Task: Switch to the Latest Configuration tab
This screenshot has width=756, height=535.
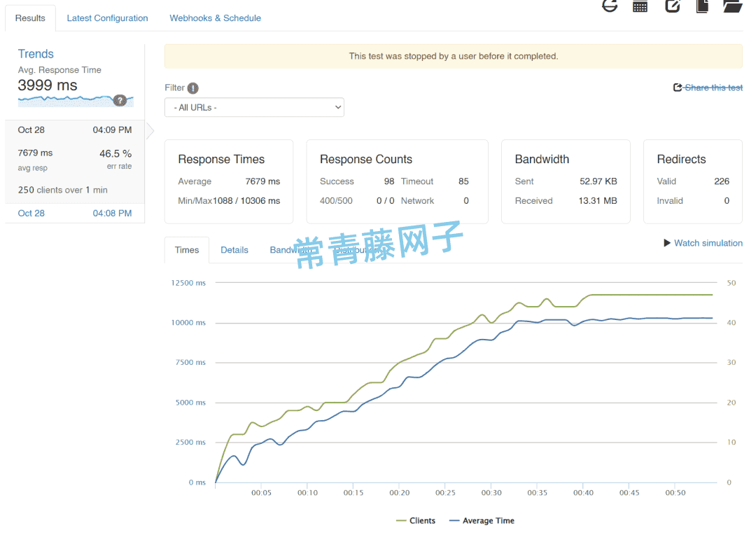Action: (x=107, y=18)
